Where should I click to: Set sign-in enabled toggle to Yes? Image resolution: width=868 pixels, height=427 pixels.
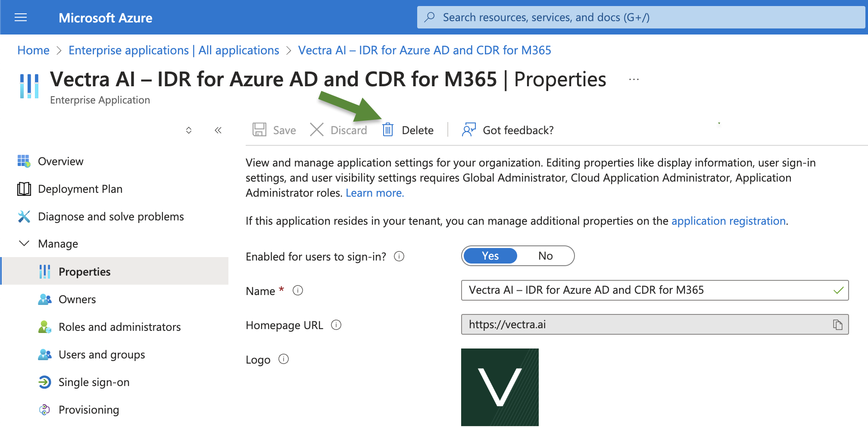(x=490, y=256)
